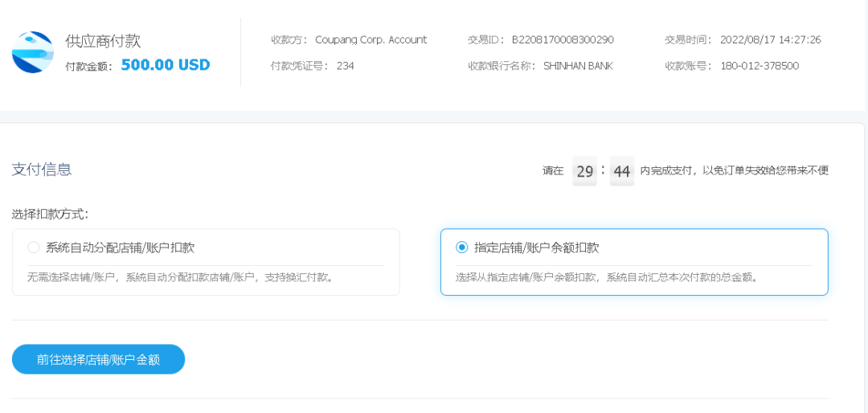Select 系统自动分配店铺/账户扣款 radio button
868x413 pixels.
point(33,247)
